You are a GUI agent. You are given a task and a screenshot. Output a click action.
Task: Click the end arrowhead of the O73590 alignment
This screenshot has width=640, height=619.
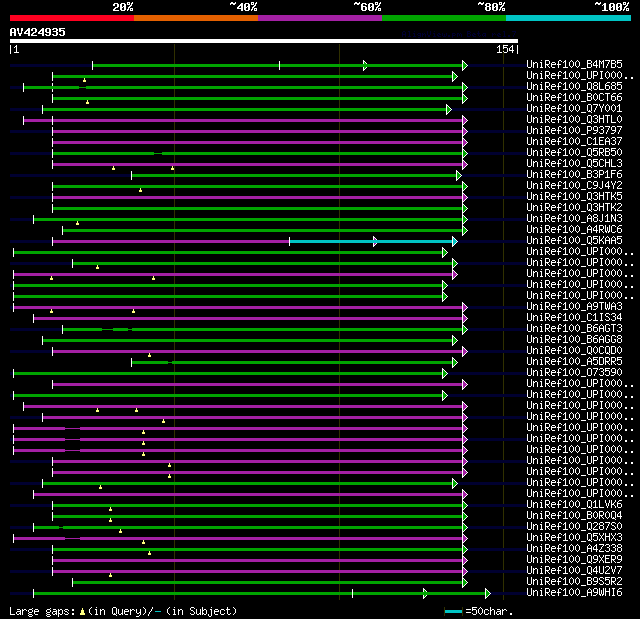tap(445, 373)
